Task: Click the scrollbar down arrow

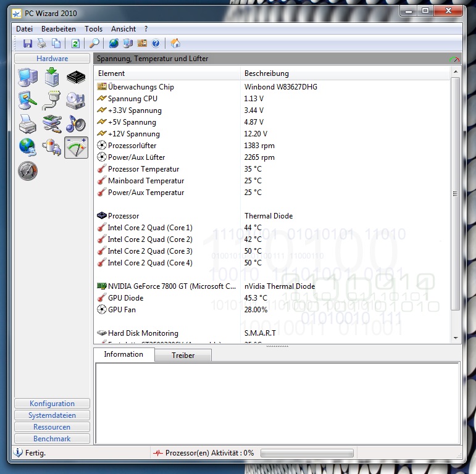Action: click(x=456, y=338)
